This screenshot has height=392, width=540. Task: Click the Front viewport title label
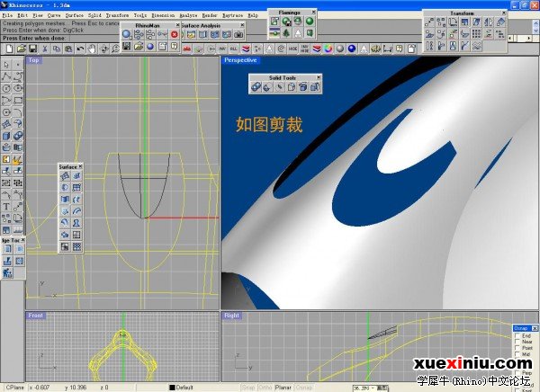coord(36,316)
